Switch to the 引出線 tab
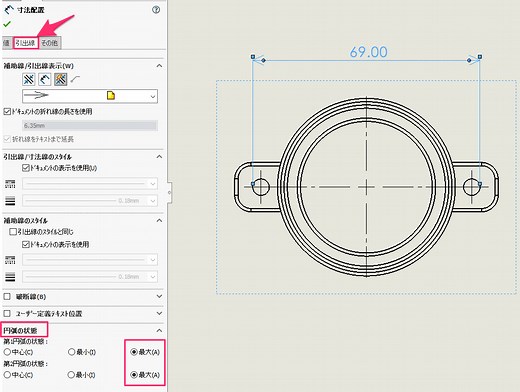The height and width of the screenshot is (392, 520). click(26, 43)
